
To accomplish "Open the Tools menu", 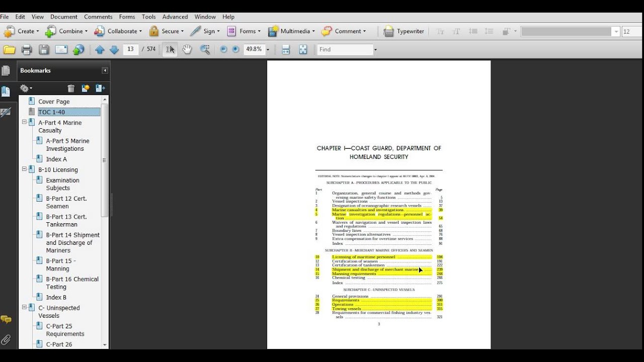I will coord(149,17).
